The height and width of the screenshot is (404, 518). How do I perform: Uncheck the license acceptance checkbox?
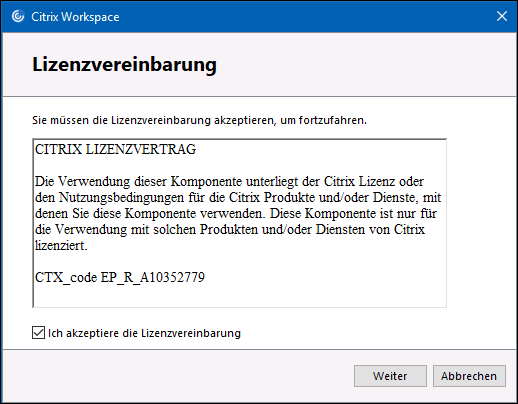(x=38, y=333)
